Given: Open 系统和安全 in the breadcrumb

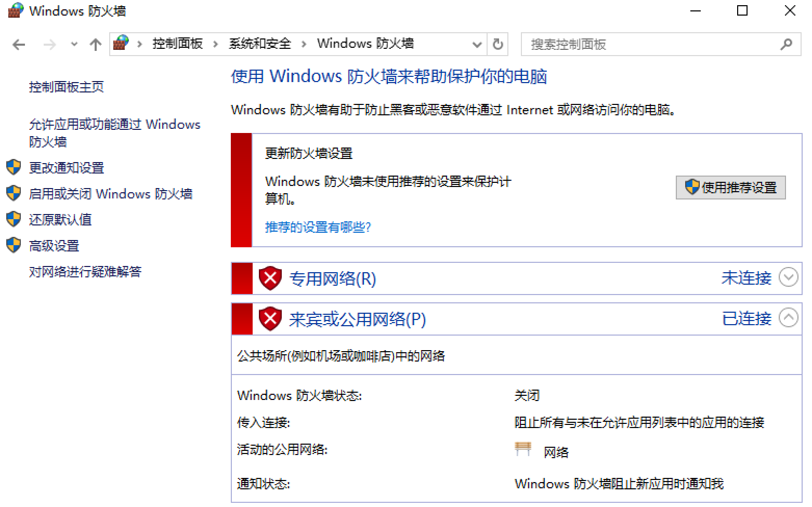Looking at the screenshot, I should pos(260,44).
